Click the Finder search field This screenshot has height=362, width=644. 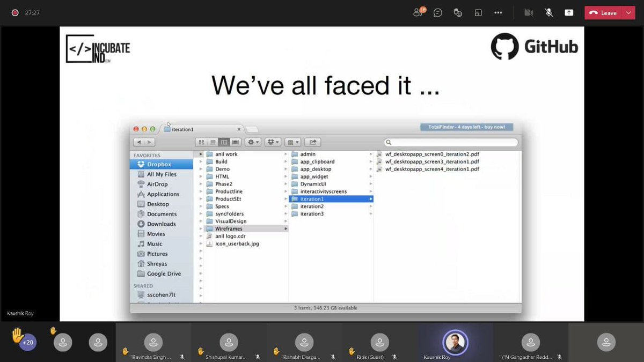coord(451,142)
